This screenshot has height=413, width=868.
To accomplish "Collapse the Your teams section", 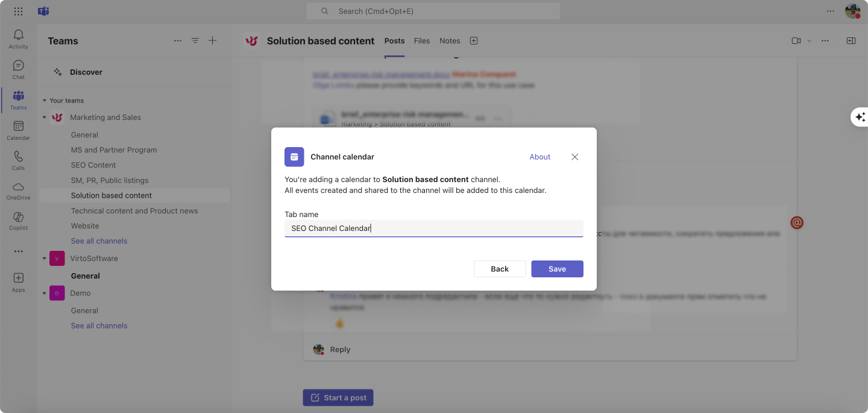I will click(44, 101).
